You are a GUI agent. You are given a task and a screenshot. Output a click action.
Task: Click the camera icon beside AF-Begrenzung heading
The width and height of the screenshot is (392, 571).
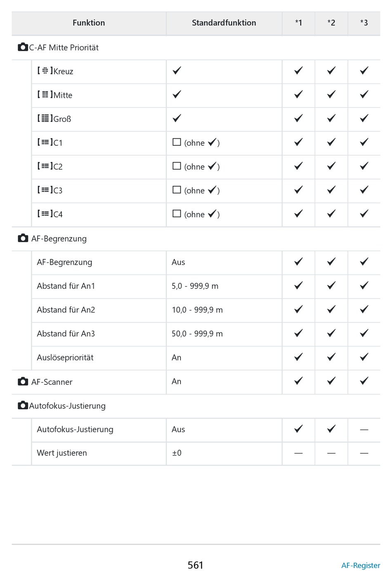coord(23,238)
